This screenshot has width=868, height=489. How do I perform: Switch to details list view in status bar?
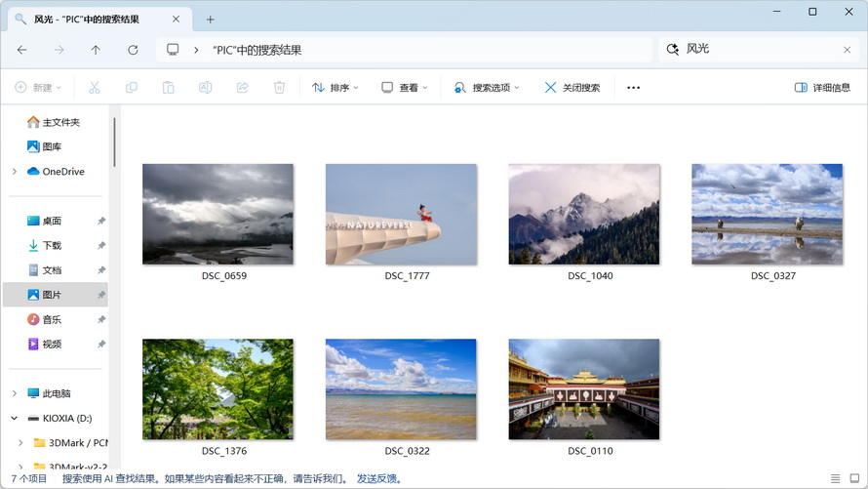[x=836, y=478]
